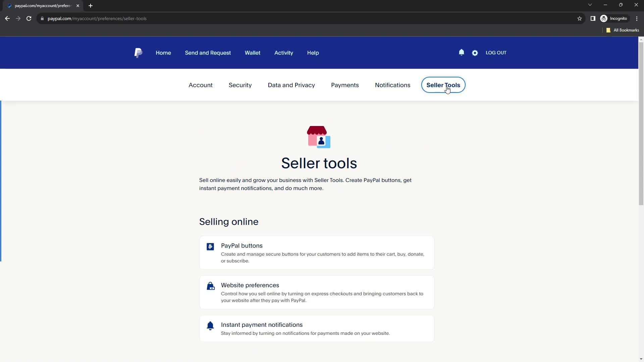Screen dimensions: 644x362
Task: Open Notifications preferences tab
Action: [x=392, y=85]
